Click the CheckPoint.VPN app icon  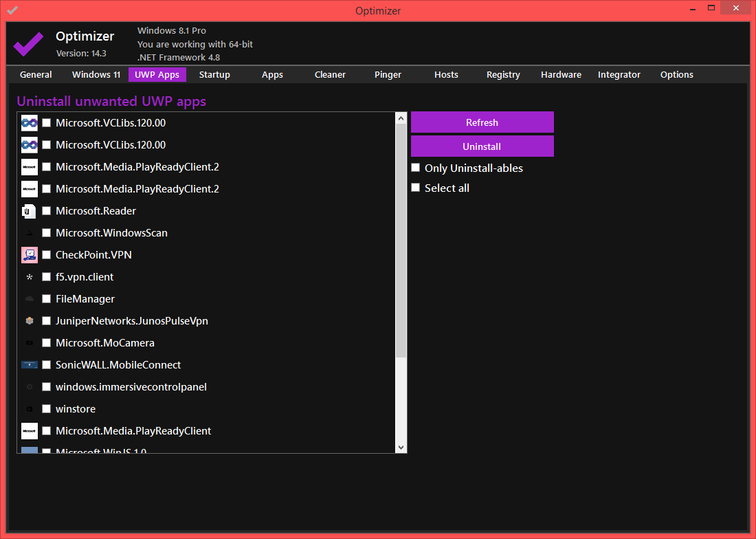[x=29, y=255]
